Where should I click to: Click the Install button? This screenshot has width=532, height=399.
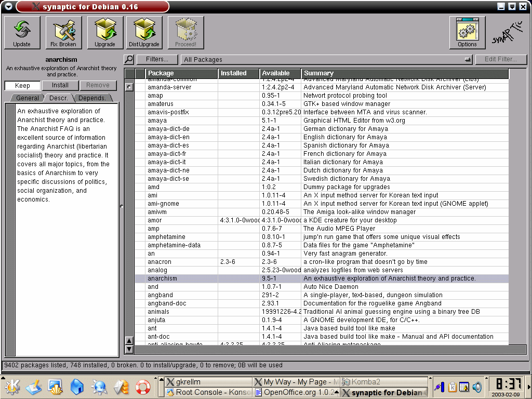tap(60, 85)
